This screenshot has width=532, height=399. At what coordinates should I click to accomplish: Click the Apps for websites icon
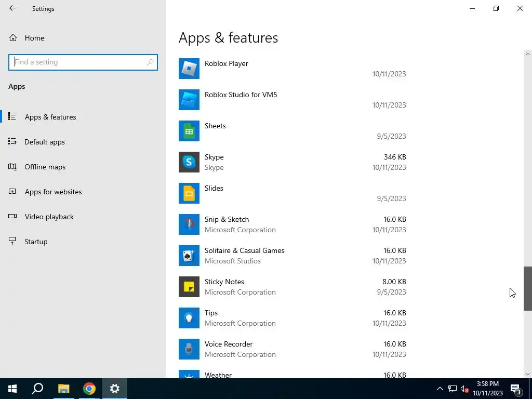[x=12, y=192]
